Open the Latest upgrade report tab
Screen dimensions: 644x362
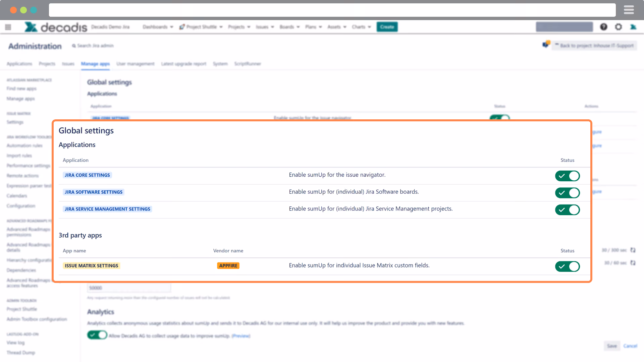click(184, 64)
